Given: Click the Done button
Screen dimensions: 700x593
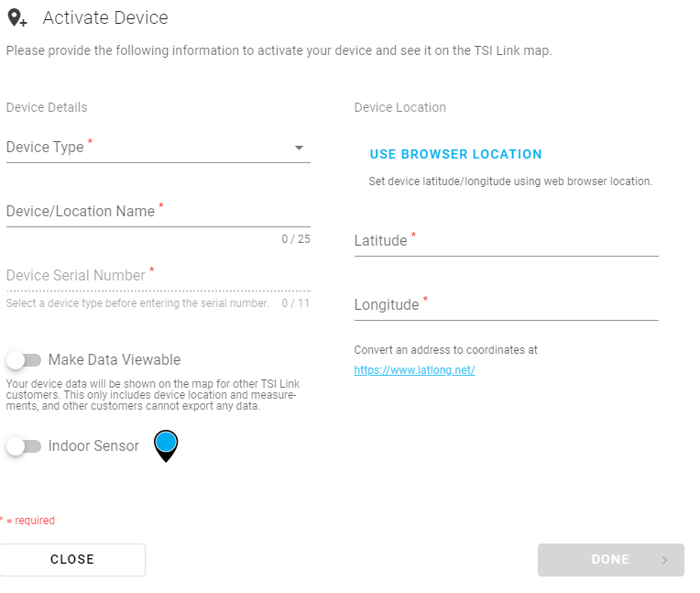Looking at the screenshot, I should click(x=610, y=560).
